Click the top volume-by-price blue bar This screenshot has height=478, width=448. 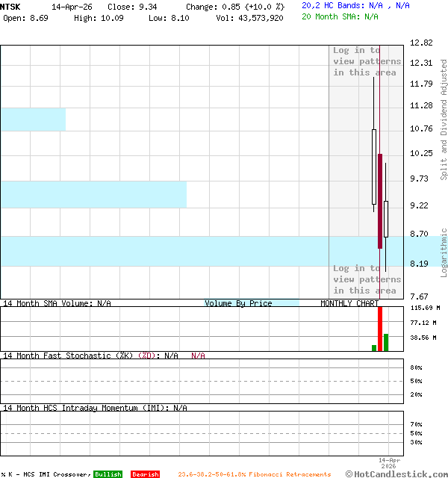click(x=33, y=119)
